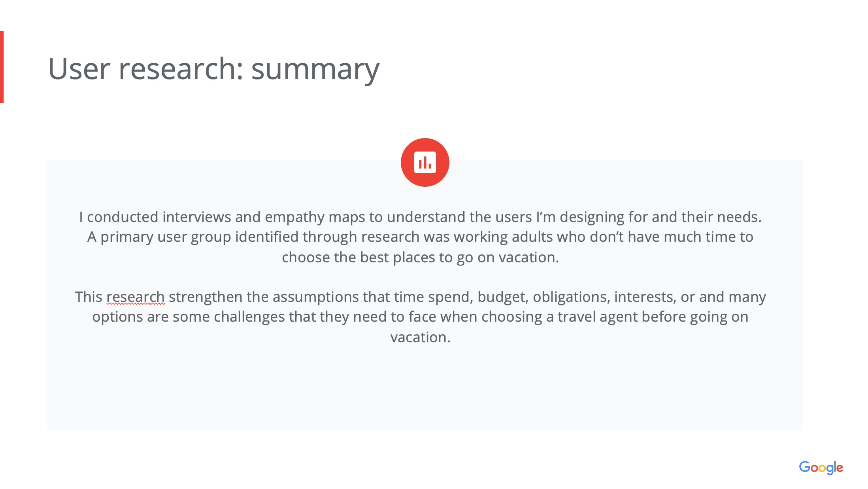The width and height of the screenshot is (868, 489).
Task: Click the underlined word 'research'
Action: [136, 297]
